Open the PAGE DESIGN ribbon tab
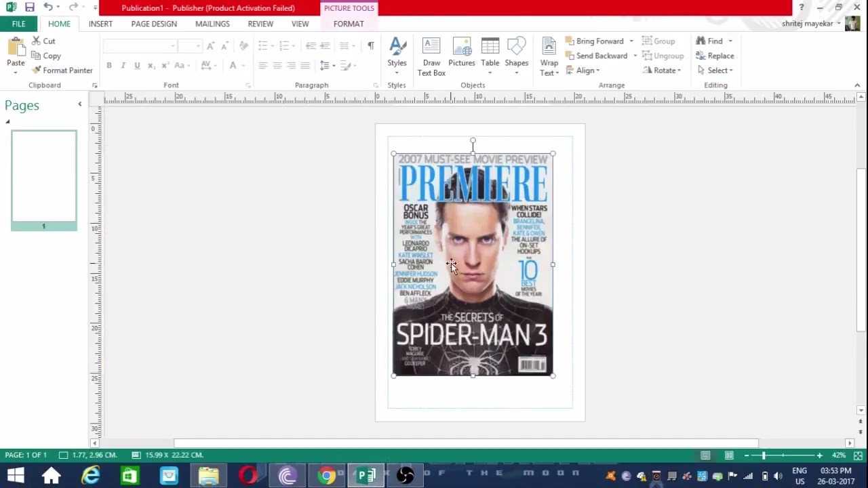The image size is (868, 488). click(x=154, y=24)
